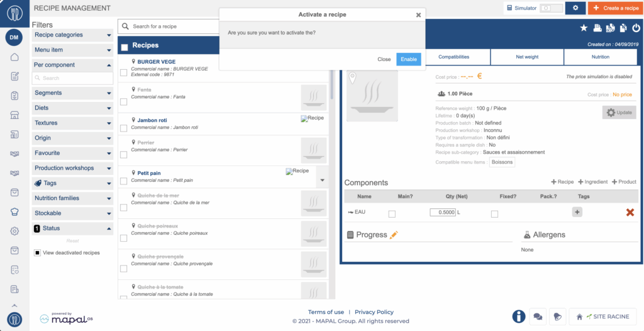Click the DM user avatar
Image resolution: width=644 pixels, height=331 pixels.
click(14, 37)
